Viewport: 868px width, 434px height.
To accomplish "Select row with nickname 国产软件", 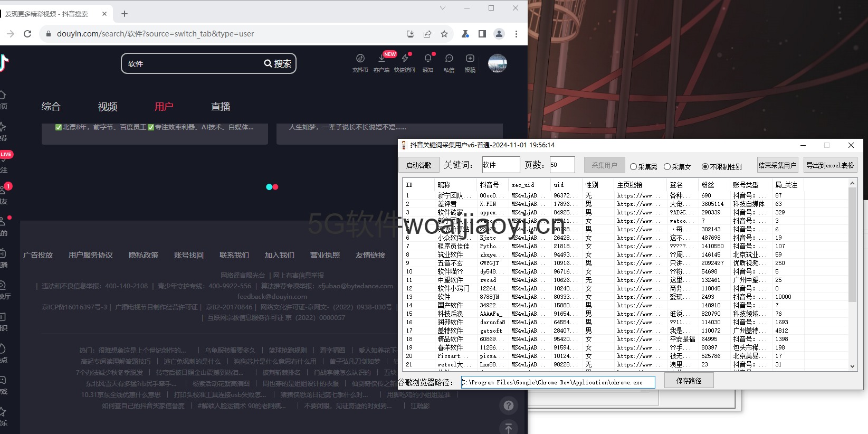I will (625, 305).
